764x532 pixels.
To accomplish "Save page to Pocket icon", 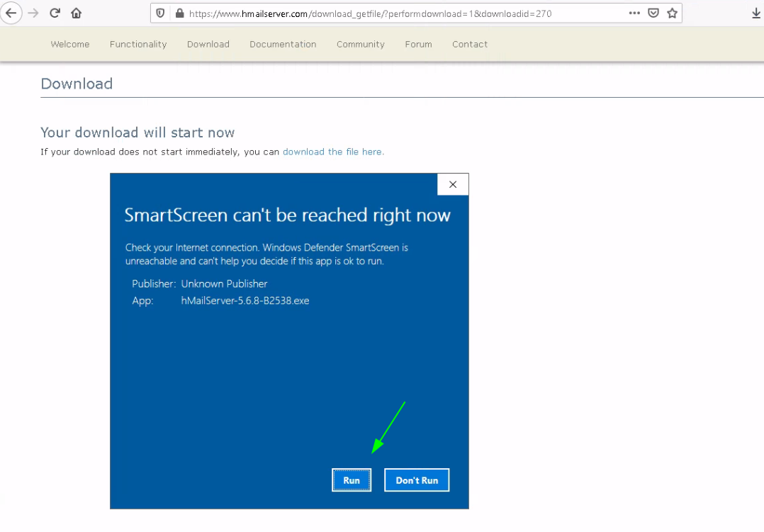I will point(653,13).
